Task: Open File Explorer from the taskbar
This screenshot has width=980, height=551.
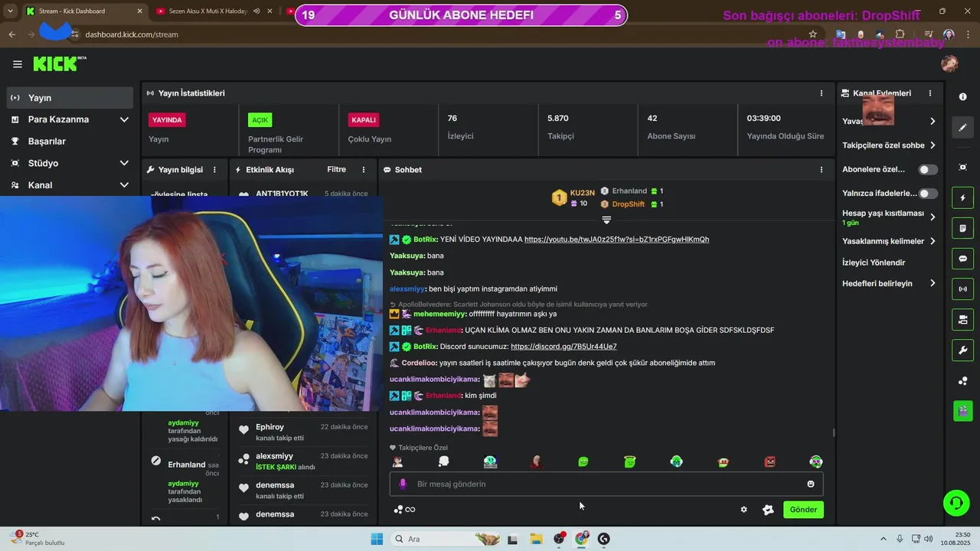Action: click(536, 539)
